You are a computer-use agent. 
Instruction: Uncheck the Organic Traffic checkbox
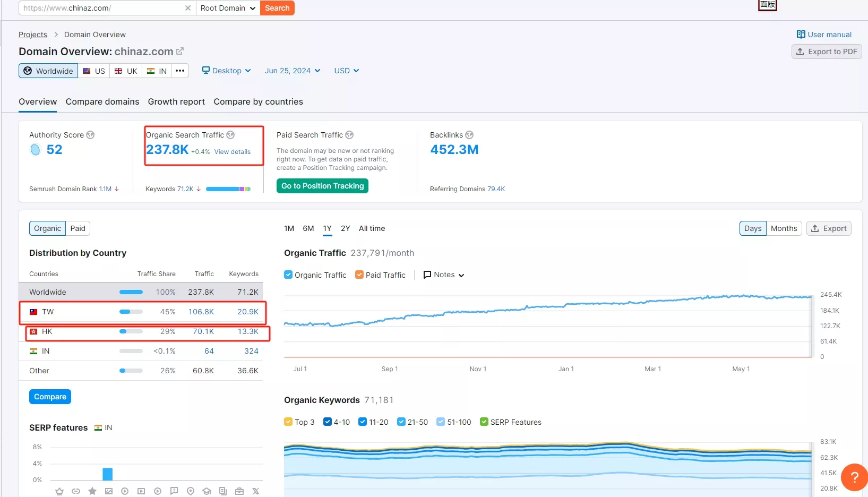click(x=288, y=275)
